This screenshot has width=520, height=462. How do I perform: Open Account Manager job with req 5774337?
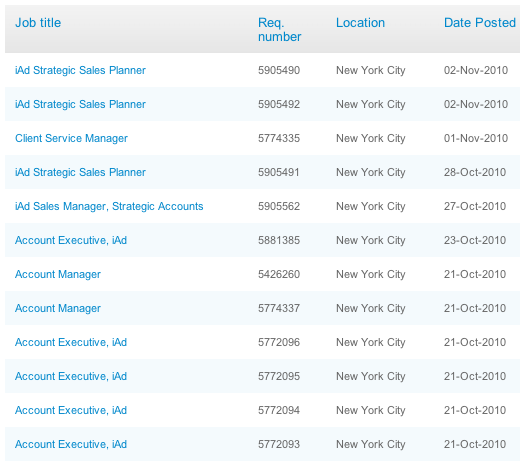pos(58,308)
